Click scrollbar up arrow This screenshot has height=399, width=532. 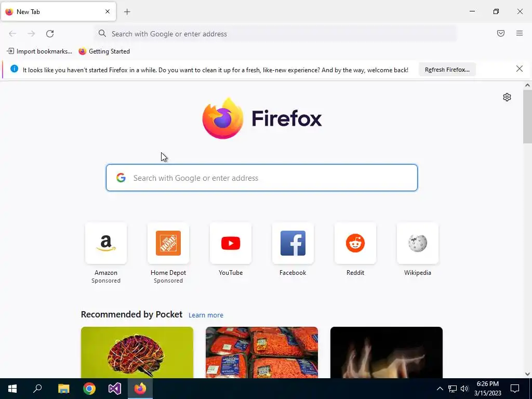click(527, 86)
